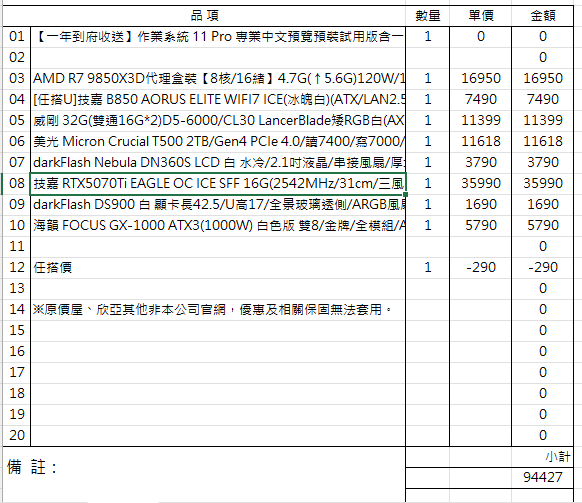Click the 品項 column header
The width and height of the screenshot is (582, 503).
[204, 16]
